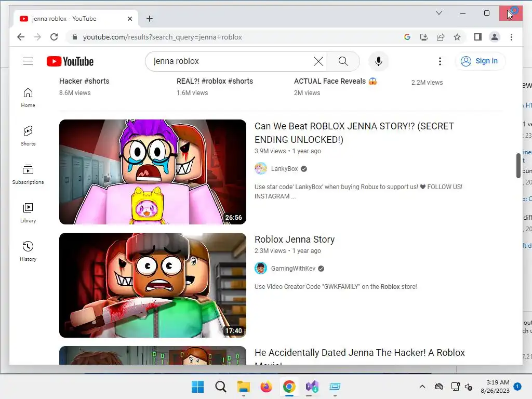Viewport: 532px width, 399px height.
Task: Toggle Chrome side panel
Action: (x=478, y=37)
